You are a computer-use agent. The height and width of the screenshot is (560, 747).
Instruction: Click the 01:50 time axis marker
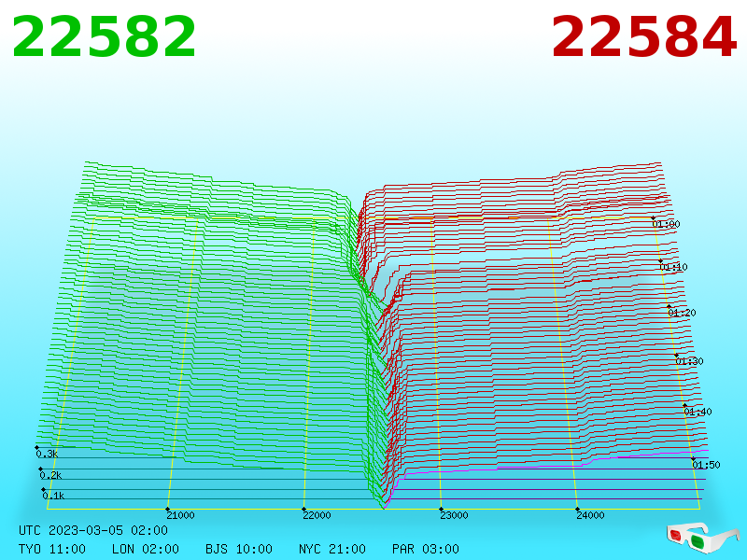point(706,465)
